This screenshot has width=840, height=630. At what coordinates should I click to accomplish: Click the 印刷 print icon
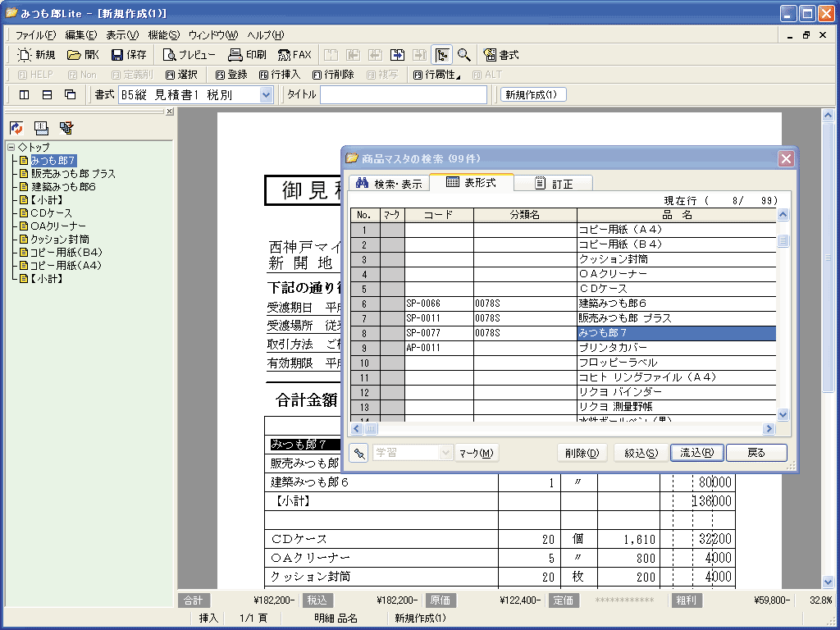[247, 55]
